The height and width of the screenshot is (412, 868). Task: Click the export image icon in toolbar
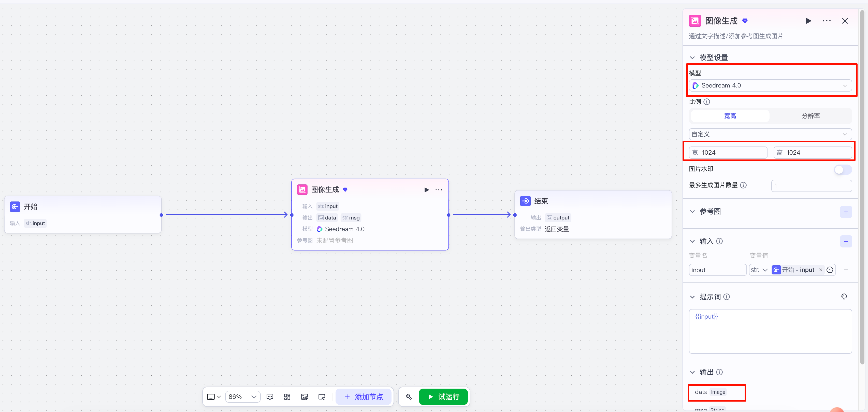(304, 397)
